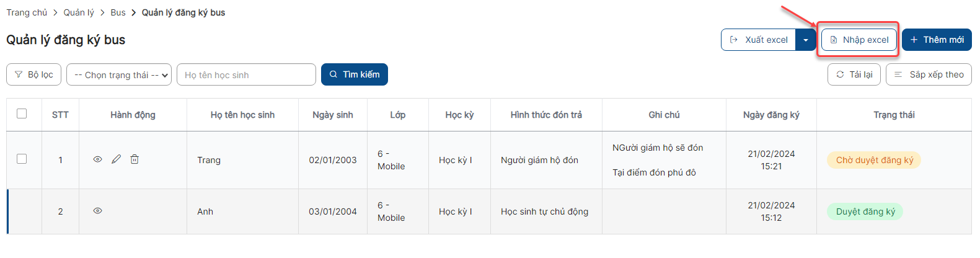Click the Nhập excel button
This screenshot has width=980, height=258.
(859, 40)
